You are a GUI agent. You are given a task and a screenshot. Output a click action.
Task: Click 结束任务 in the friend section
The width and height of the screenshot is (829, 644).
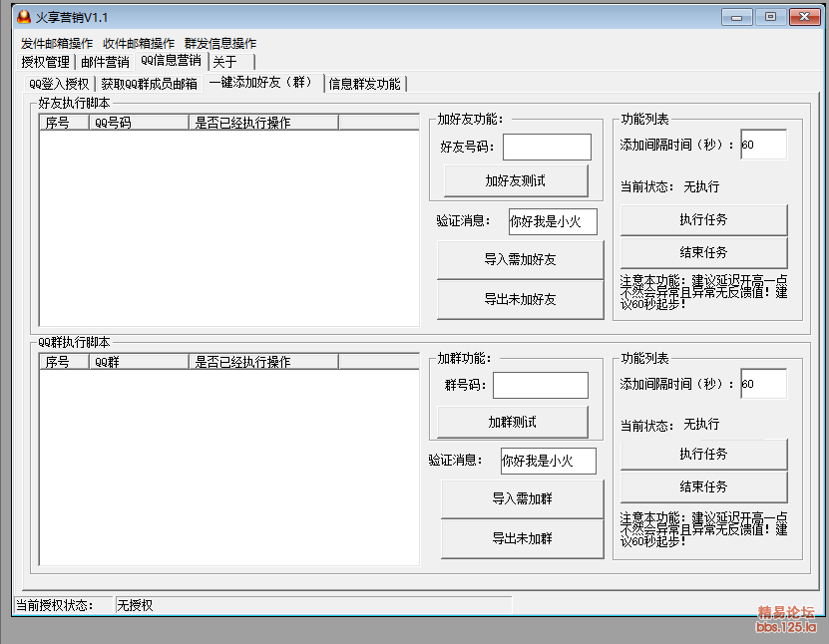point(703,252)
